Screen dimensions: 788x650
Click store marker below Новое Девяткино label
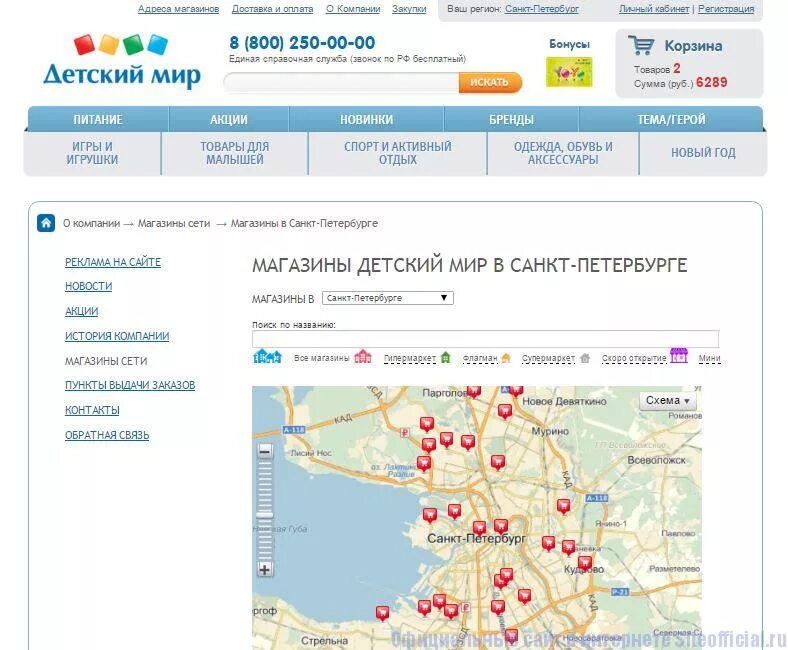(505, 412)
